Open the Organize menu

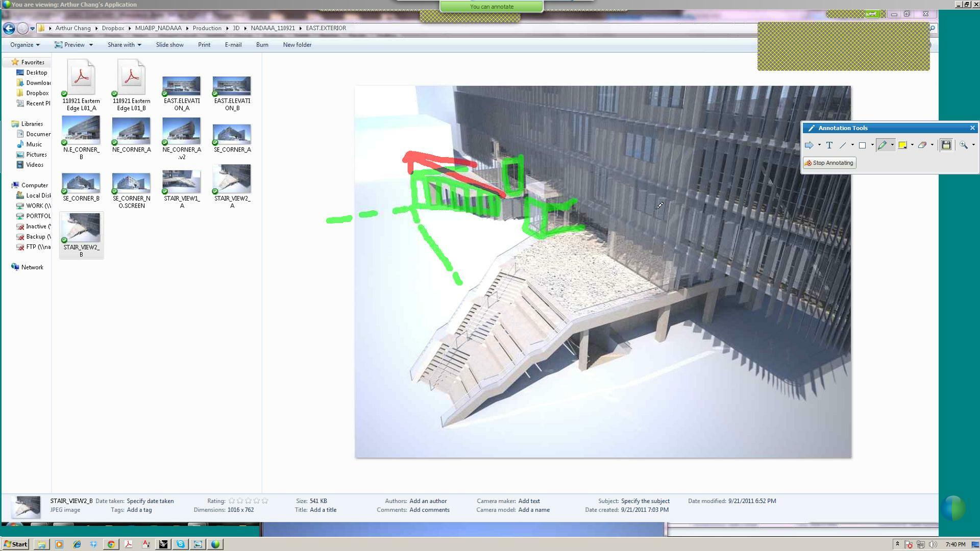point(24,45)
